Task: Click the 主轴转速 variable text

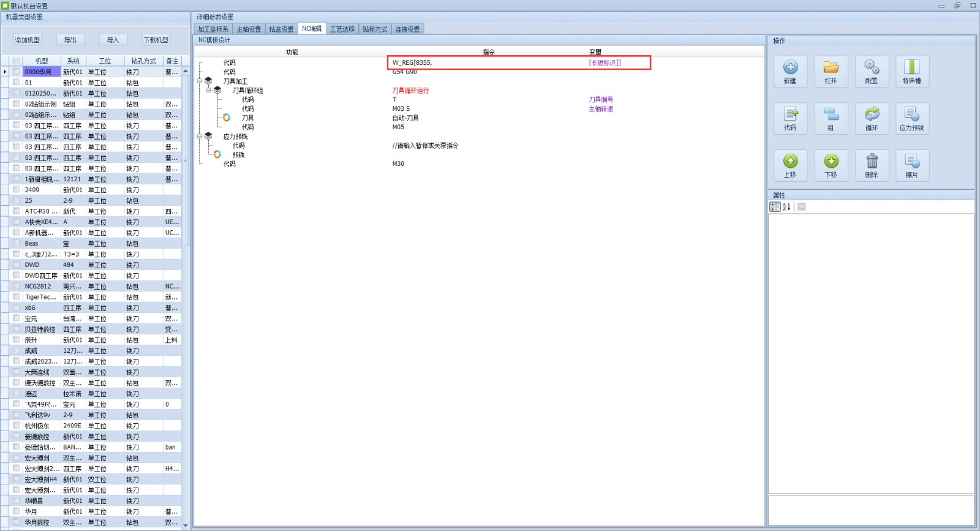Action: click(601, 109)
